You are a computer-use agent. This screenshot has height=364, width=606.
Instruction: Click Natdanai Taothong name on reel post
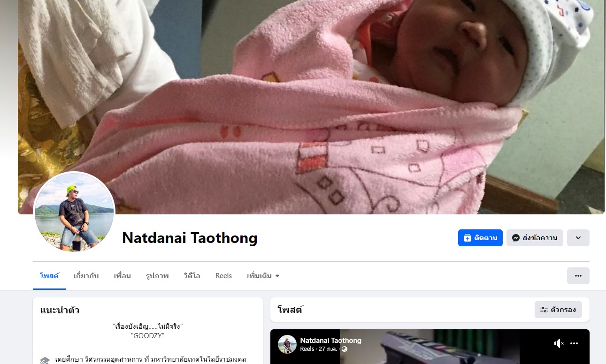click(330, 341)
